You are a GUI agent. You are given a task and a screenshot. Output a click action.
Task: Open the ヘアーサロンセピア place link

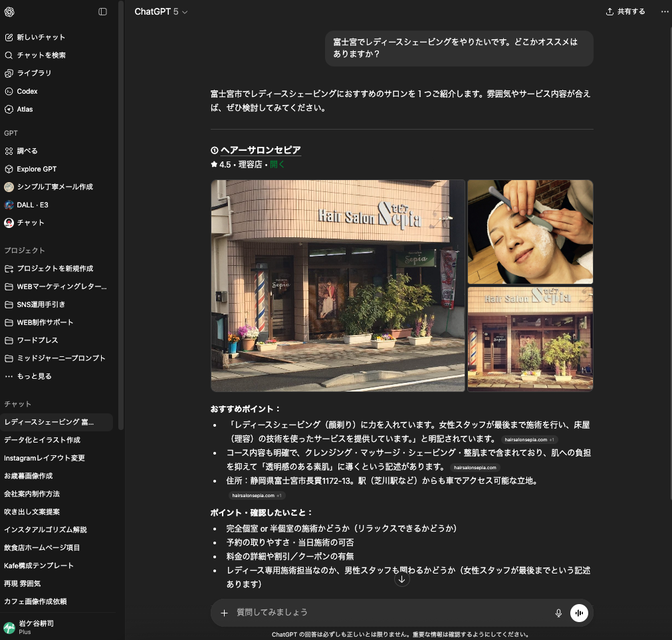point(260,150)
